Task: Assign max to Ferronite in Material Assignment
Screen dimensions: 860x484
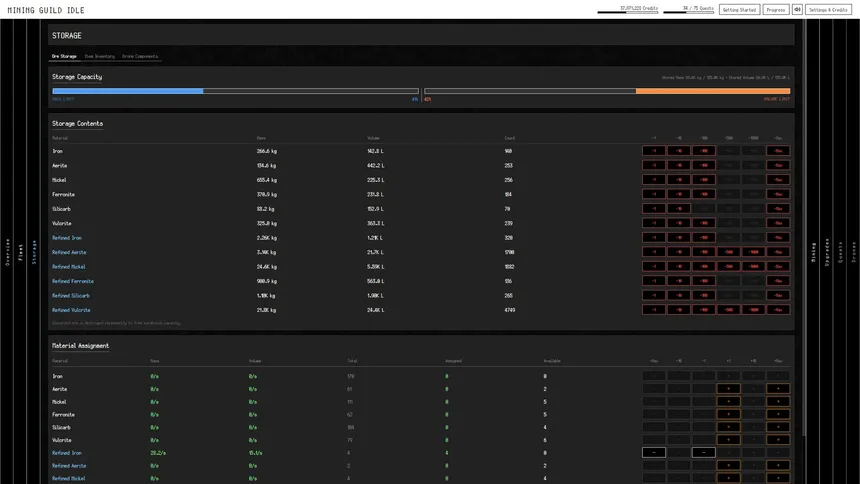Action: [778, 414]
